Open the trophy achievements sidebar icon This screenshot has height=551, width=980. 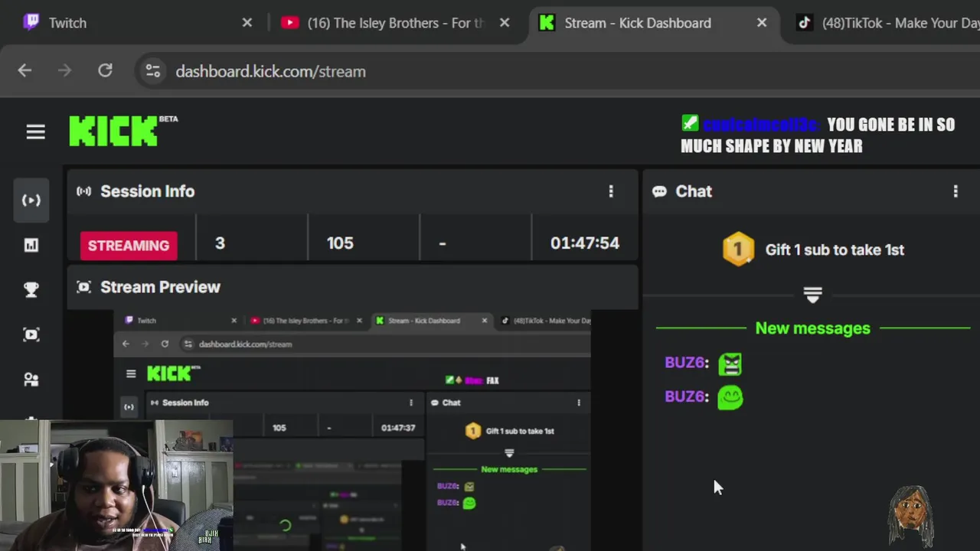coord(31,289)
